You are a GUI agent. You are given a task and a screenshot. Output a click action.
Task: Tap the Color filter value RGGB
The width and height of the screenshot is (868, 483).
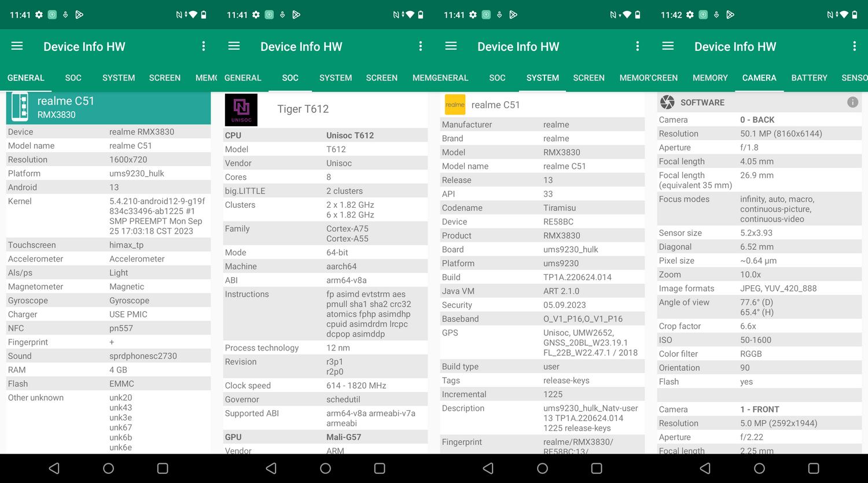coord(751,354)
